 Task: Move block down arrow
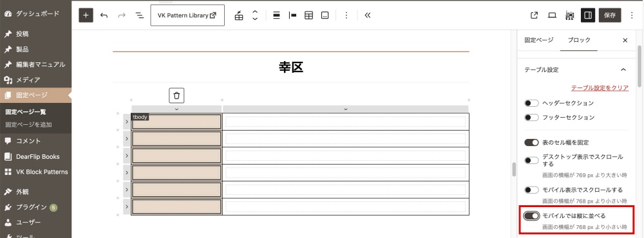[x=255, y=19]
